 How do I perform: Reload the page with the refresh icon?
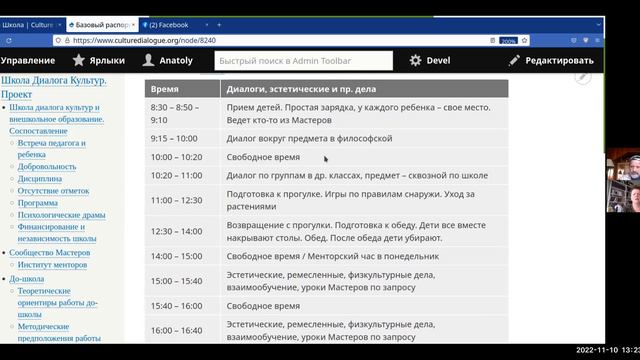click(x=9, y=40)
